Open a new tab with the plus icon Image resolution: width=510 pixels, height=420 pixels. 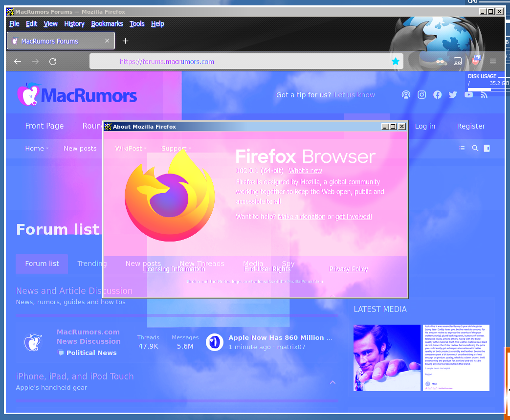coord(125,41)
